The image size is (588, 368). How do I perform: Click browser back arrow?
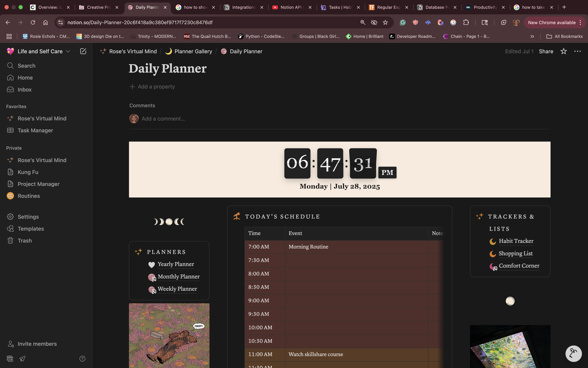pyautogui.click(x=8, y=22)
